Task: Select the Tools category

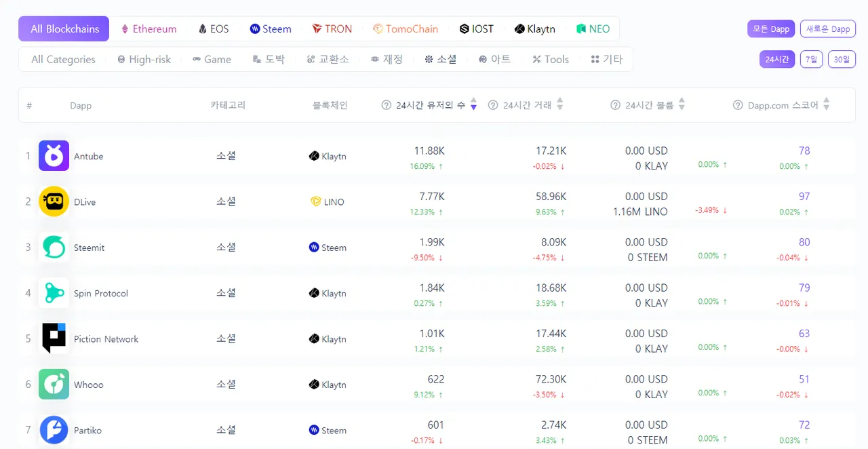Action: tap(551, 59)
